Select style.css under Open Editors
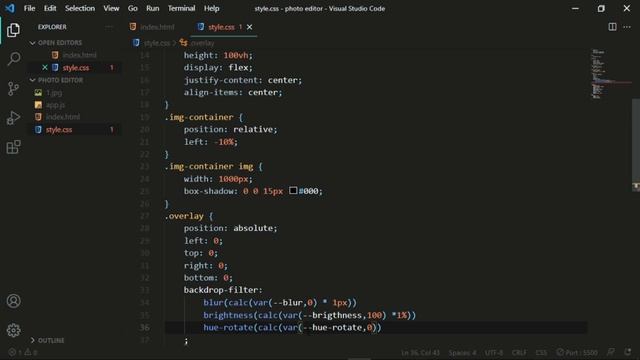Screen dimensions: 640x360 tap(76, 68)
